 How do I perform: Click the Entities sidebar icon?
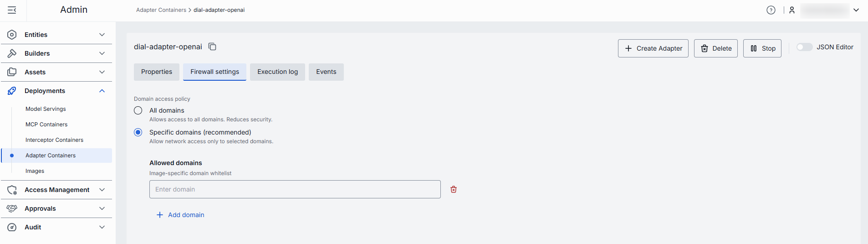coord(12,35)
